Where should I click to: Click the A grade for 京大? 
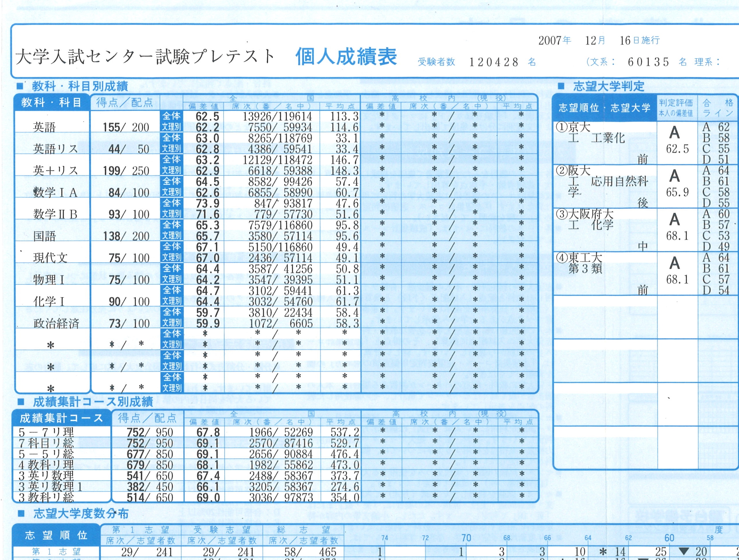point(674,133)
